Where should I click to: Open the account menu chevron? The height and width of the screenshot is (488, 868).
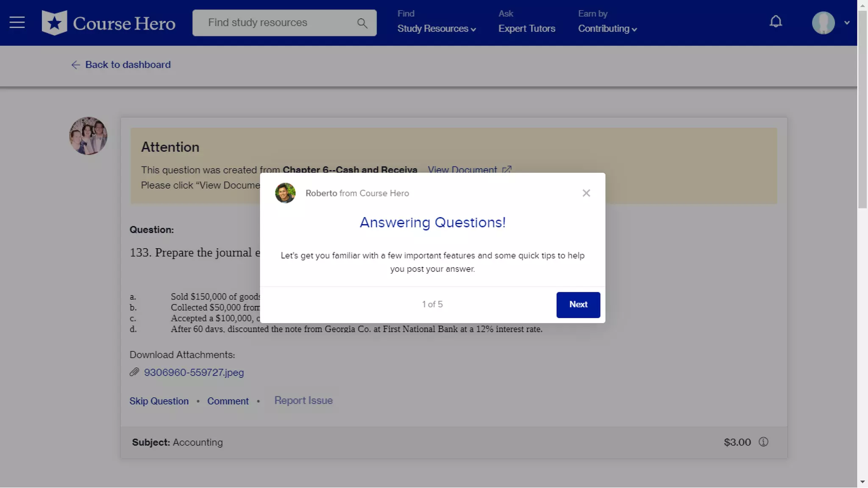[847, 23]
